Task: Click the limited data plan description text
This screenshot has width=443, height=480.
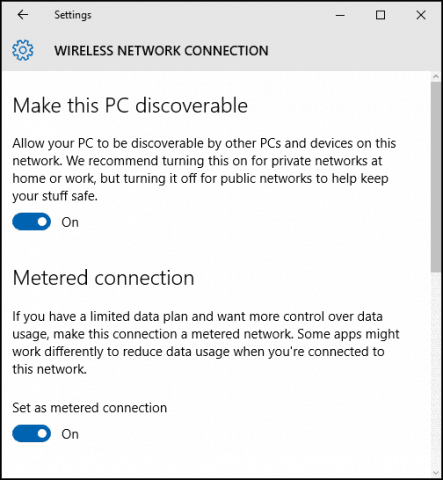Action: pyautogui.click(x=206, y=343)
